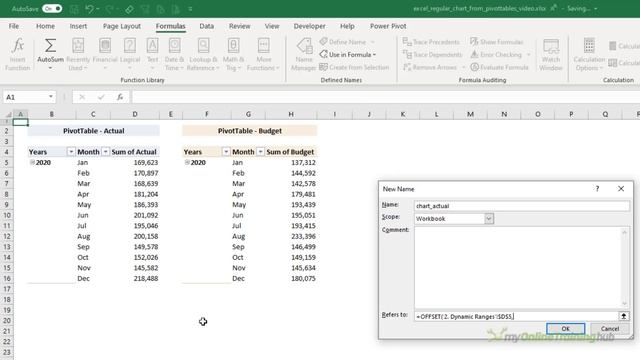Screen dimensions: 640x360
Task: Open the Scope dropdown
Action: pos(489,219)
